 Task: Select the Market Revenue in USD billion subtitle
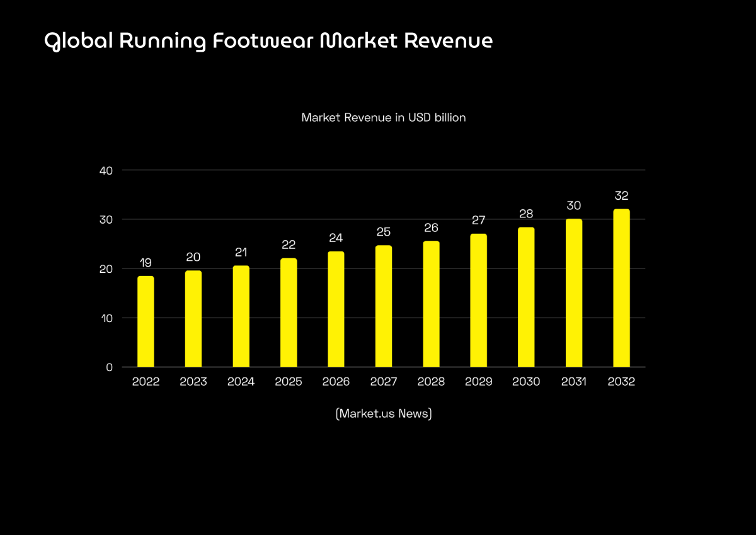click(x=384, y=117)
